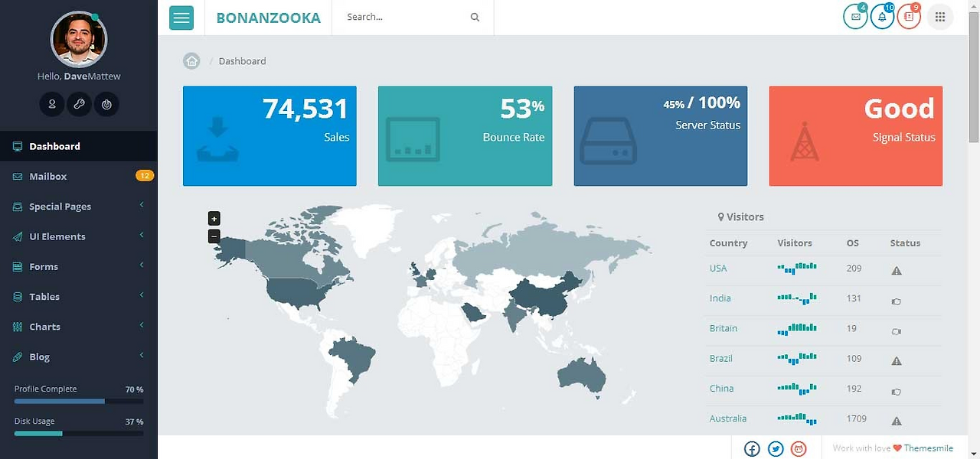
Task: Select Dashboard in the sidebar
Action: [78, 146]
